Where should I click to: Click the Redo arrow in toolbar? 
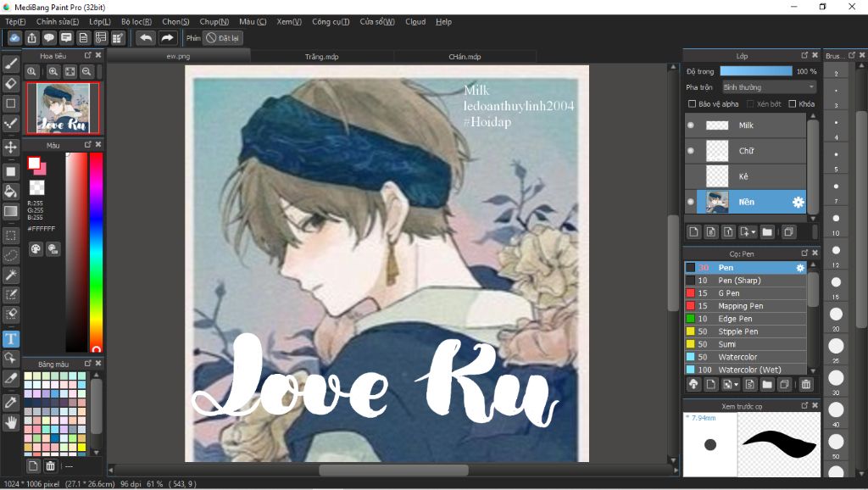point(167,37)
